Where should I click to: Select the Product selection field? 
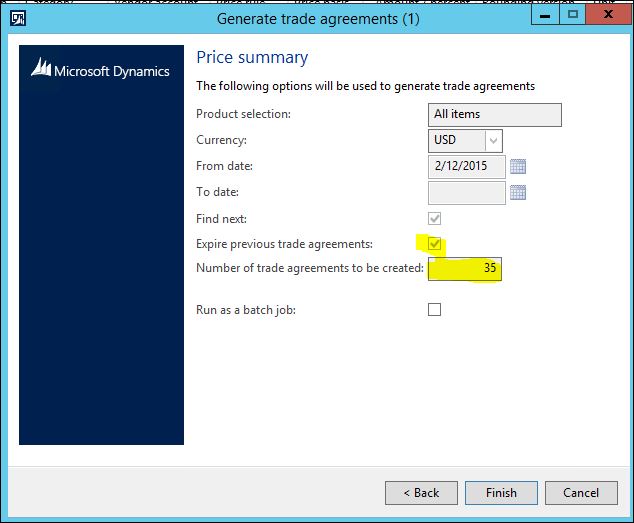(495, 115)
